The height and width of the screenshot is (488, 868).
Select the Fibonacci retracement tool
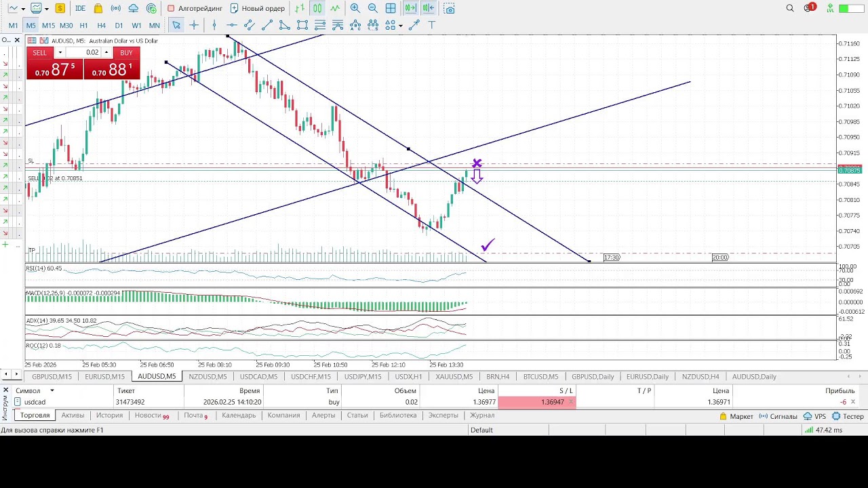320,25
